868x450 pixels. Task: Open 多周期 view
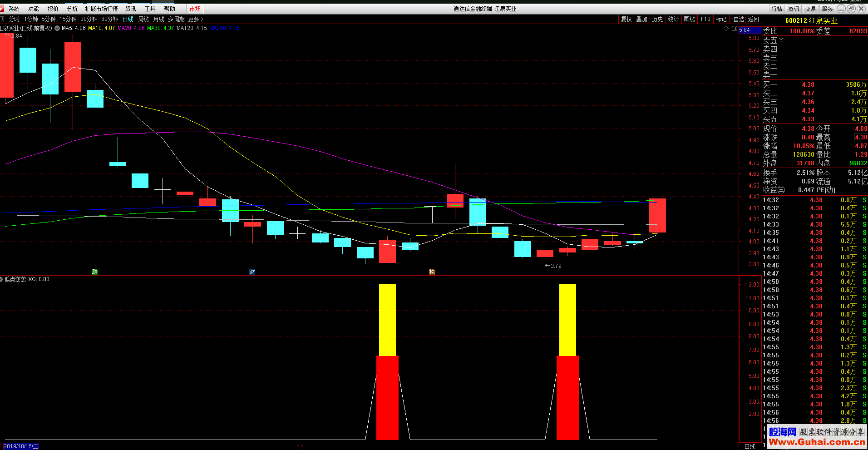tap(176, 19)
